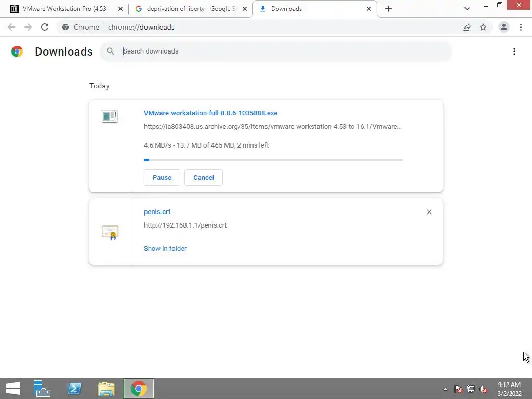Open the penis.crt file link
Screen dimensions: 532x399
(157, 212)
